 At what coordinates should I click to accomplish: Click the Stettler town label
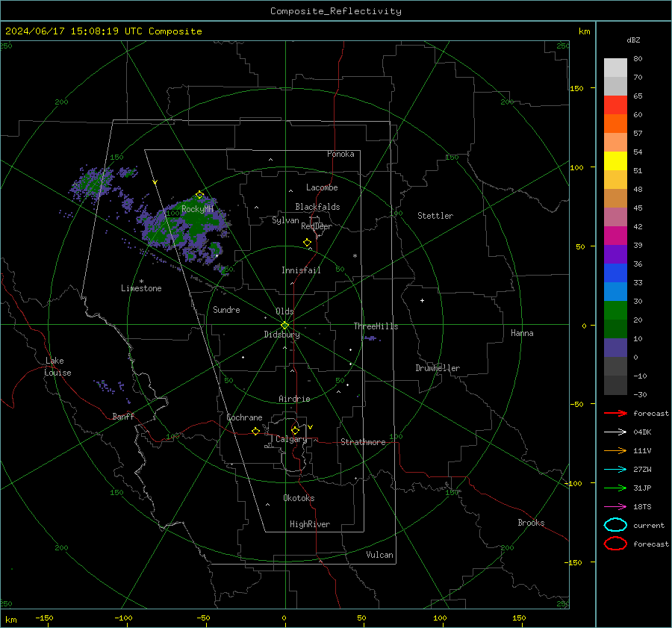pos(435,216)
